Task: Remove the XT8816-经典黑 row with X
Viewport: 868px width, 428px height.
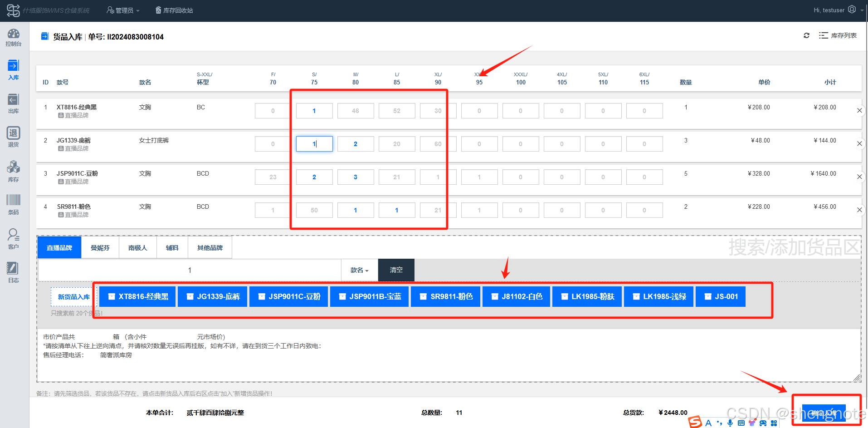Action: [859, 111]
